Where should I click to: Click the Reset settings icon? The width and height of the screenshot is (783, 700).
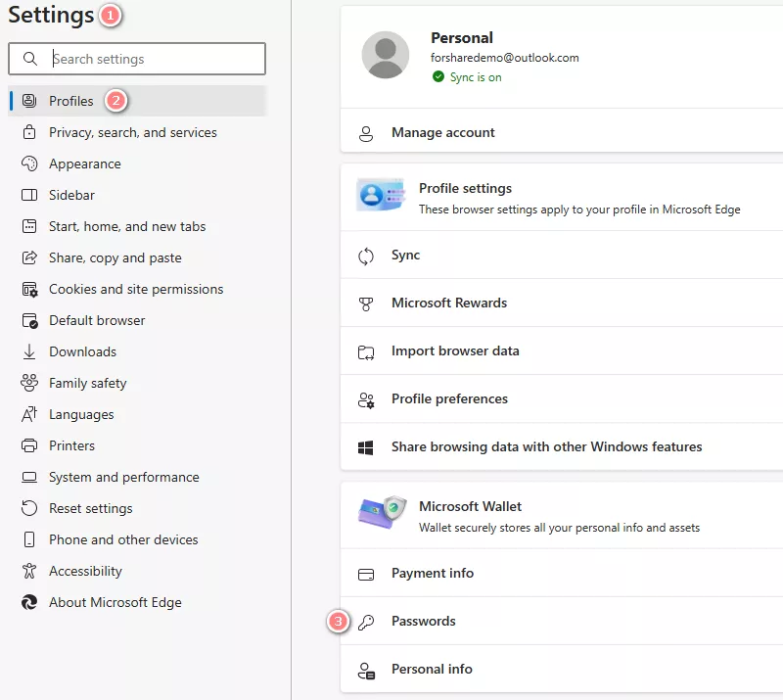tap(29, 509)
